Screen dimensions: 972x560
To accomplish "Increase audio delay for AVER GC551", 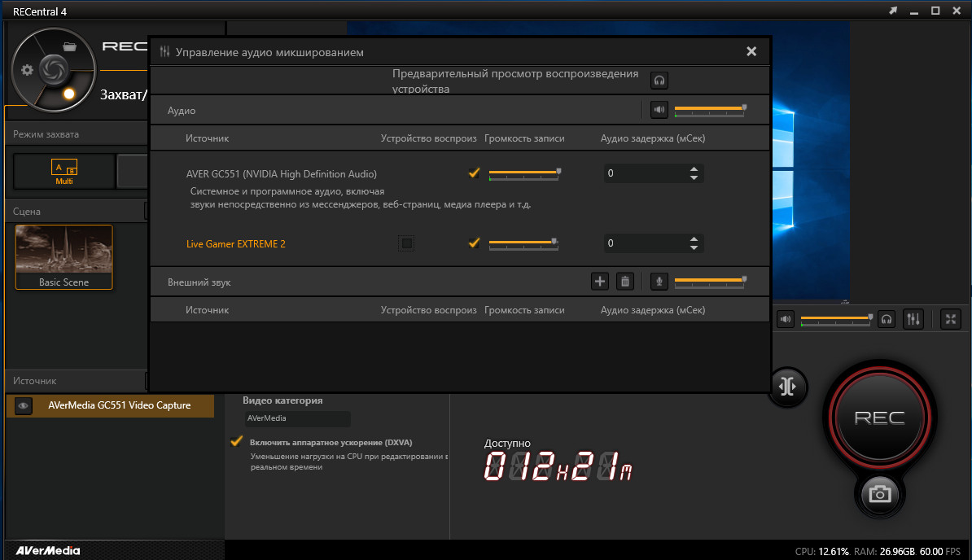I will coord(694,169).
